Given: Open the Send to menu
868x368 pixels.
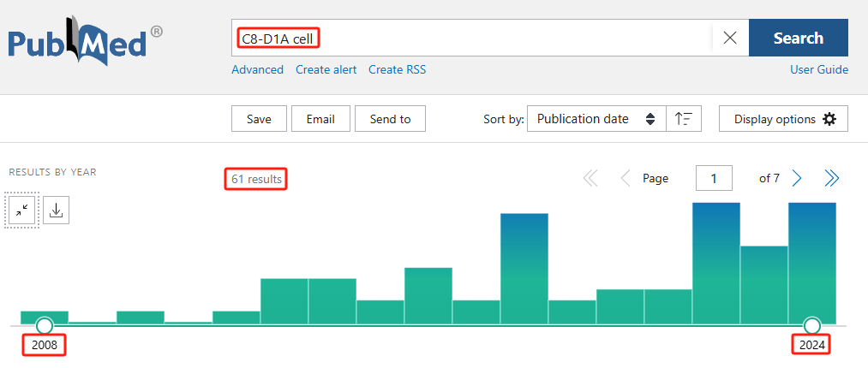Looking at the screenshot, I should pos(390,119).
